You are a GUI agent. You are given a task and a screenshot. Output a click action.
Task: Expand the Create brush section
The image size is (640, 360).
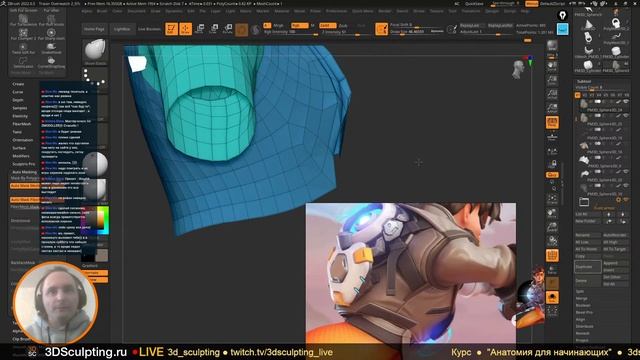(18, 84)
